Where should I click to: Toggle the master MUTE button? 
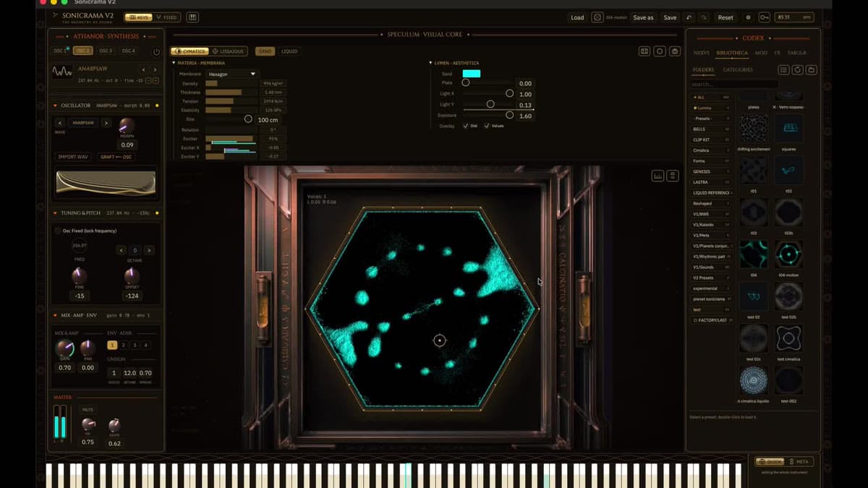pyautogui.click(x=88, y=410)
